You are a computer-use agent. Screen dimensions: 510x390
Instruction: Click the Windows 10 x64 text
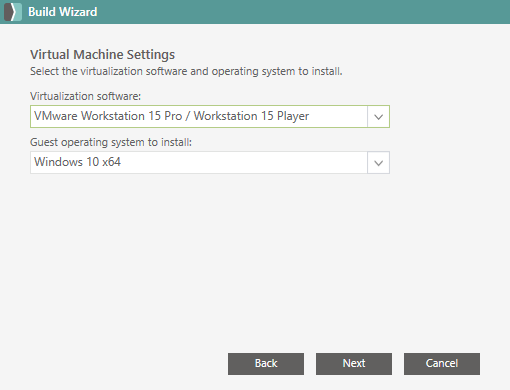[77, 162]
